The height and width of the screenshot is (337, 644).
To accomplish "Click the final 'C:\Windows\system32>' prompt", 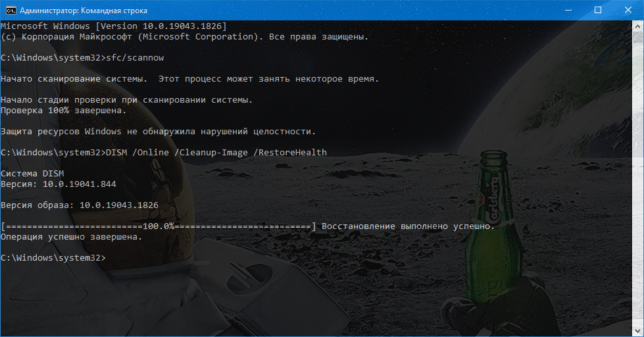I will tap(53, 258).
